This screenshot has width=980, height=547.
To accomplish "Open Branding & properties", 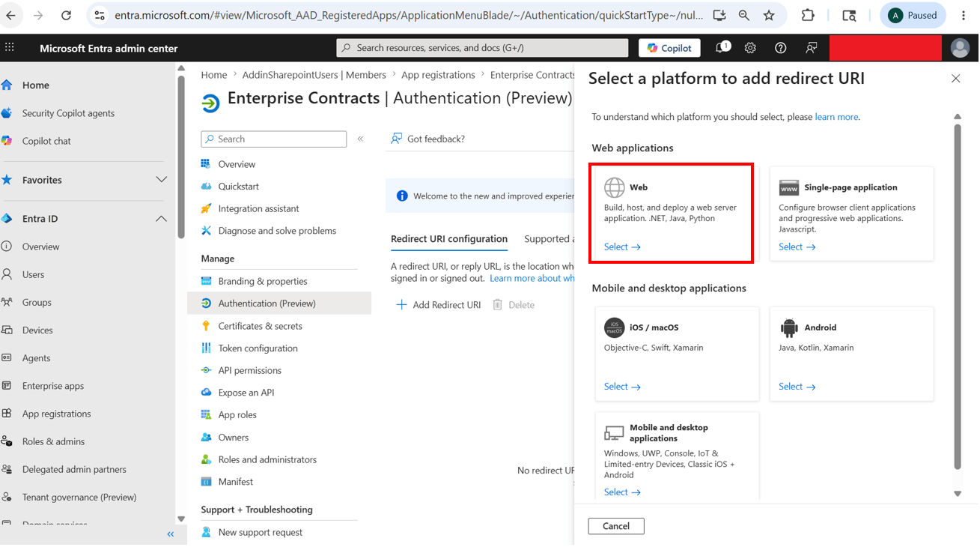I will click(x=263, y=281).
